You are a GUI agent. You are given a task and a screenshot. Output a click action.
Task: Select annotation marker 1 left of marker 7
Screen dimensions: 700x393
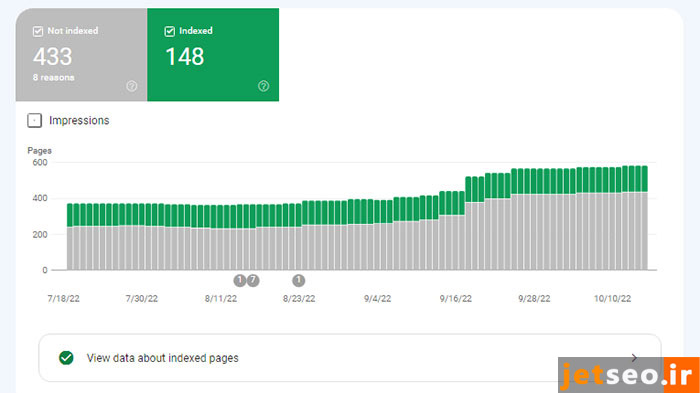click(x=240, y=280)
